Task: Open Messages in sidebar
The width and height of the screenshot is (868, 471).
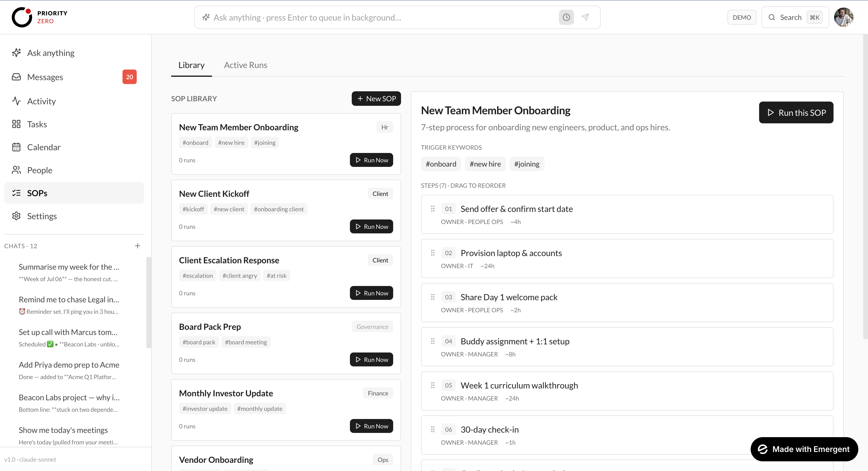Action: (74, 77)
